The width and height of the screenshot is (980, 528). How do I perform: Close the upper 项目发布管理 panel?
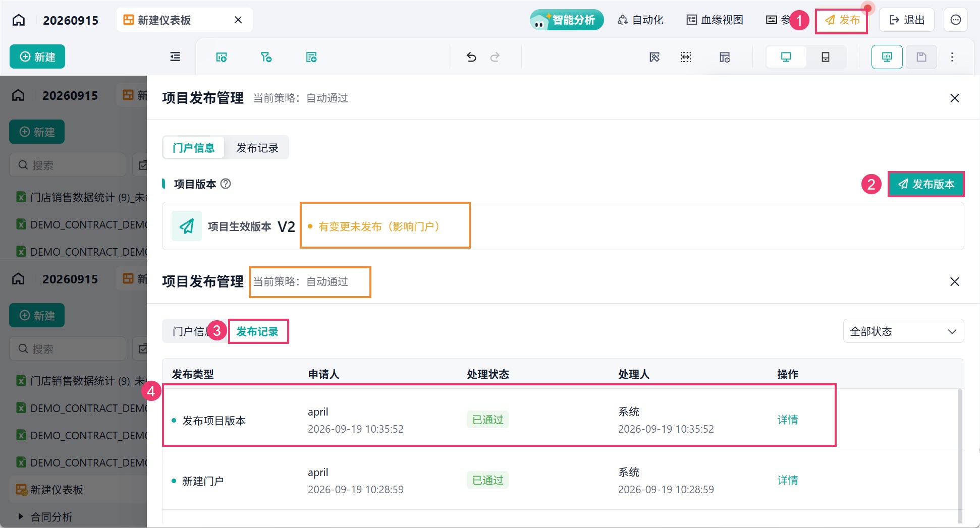click(955, 98)
